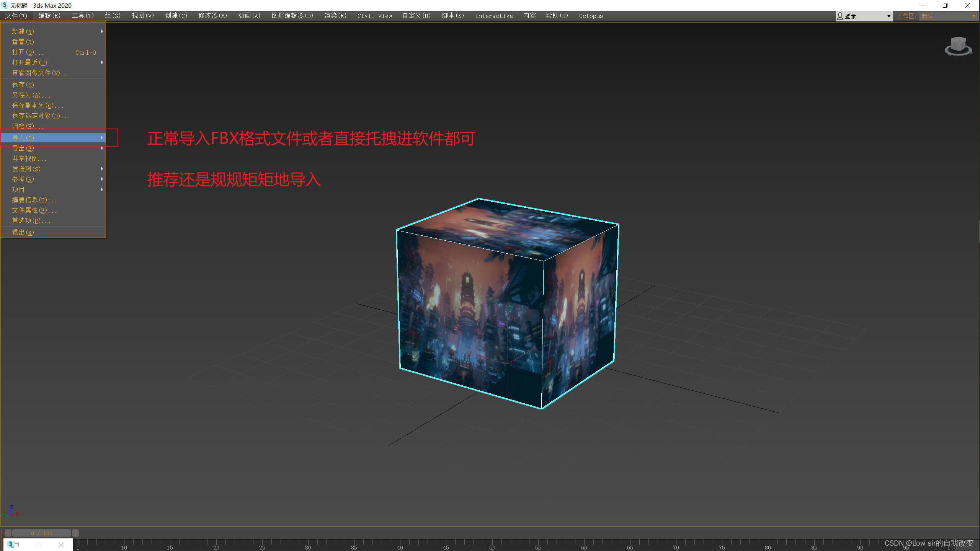Open the 修改器(M) modifiers menu
This screenshot has height=551, width=980.
[212, 16]
